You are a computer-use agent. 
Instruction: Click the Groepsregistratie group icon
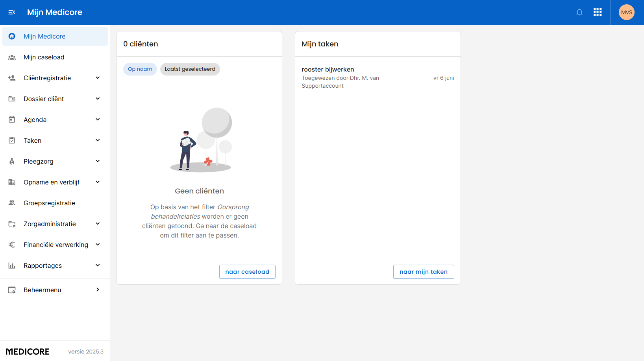(x=12, y=203)
